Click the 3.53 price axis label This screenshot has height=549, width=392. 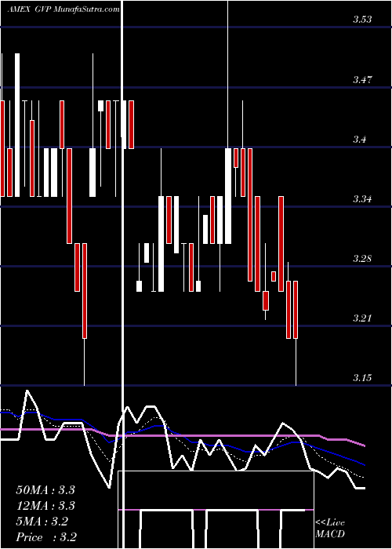click(362, 20)
